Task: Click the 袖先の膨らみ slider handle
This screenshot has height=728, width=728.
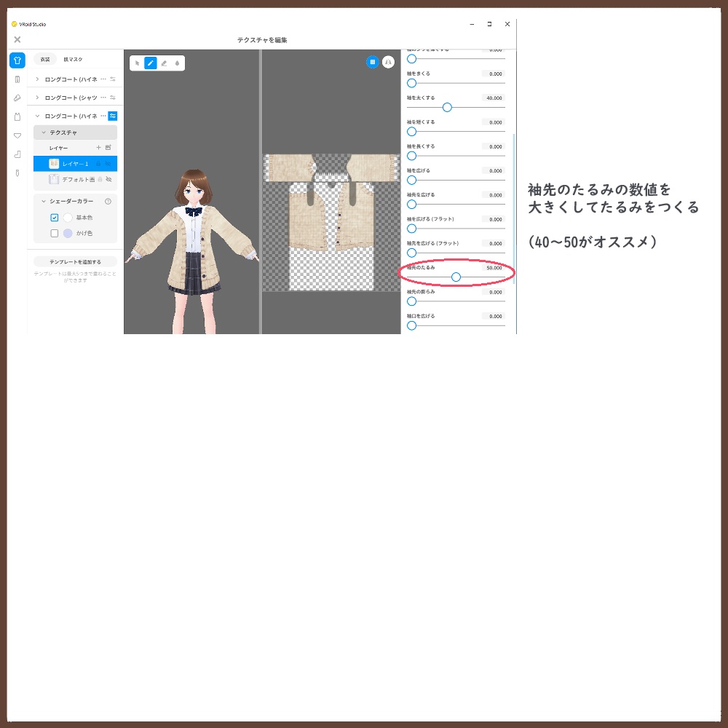Action: coord(411,301)
